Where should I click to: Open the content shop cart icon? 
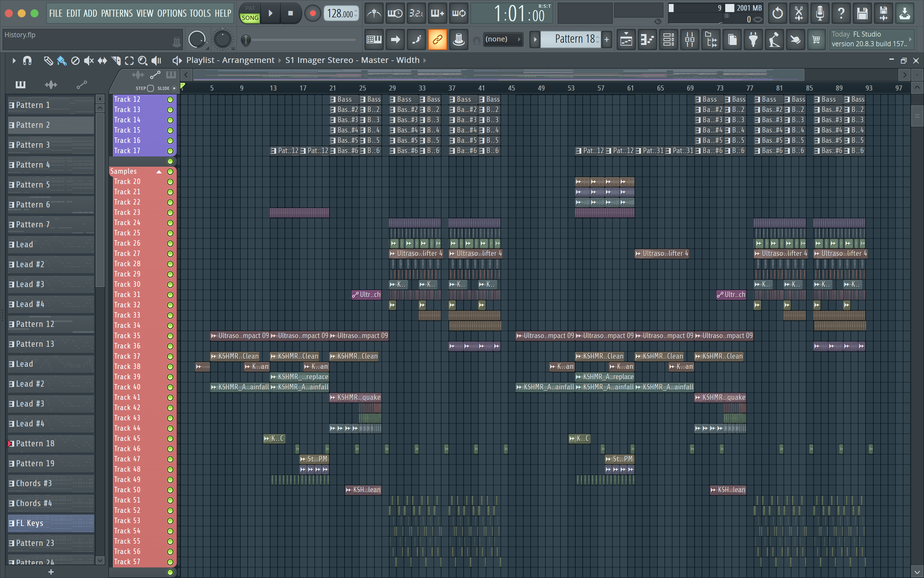pyautogui.click(x=816, y=39)
